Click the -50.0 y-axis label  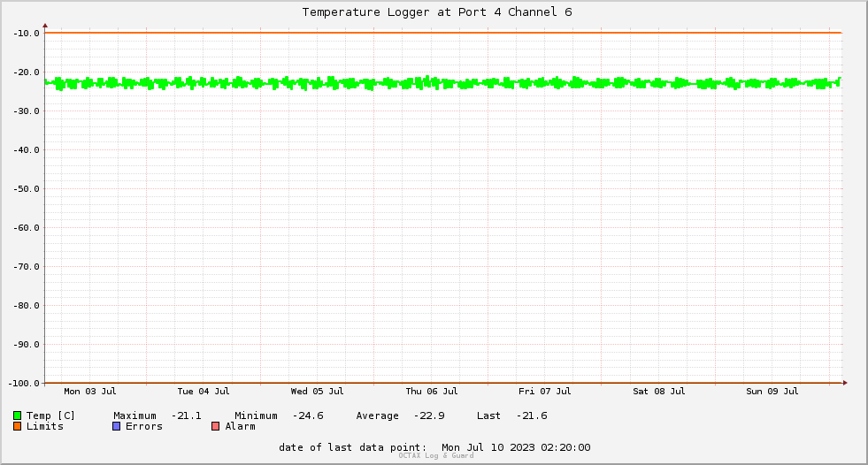[x=27, y=188]
